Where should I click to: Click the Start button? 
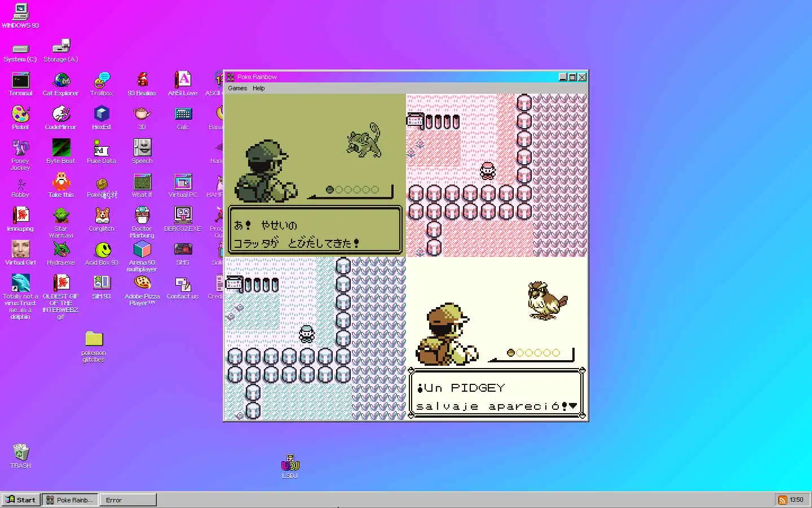pos(20,500)
